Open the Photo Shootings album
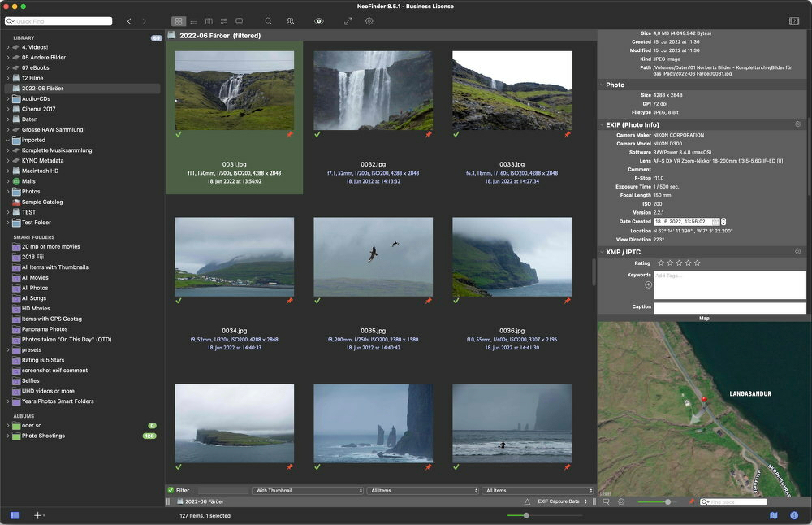The width and height of the screenshot is (812, 525). 43,436
